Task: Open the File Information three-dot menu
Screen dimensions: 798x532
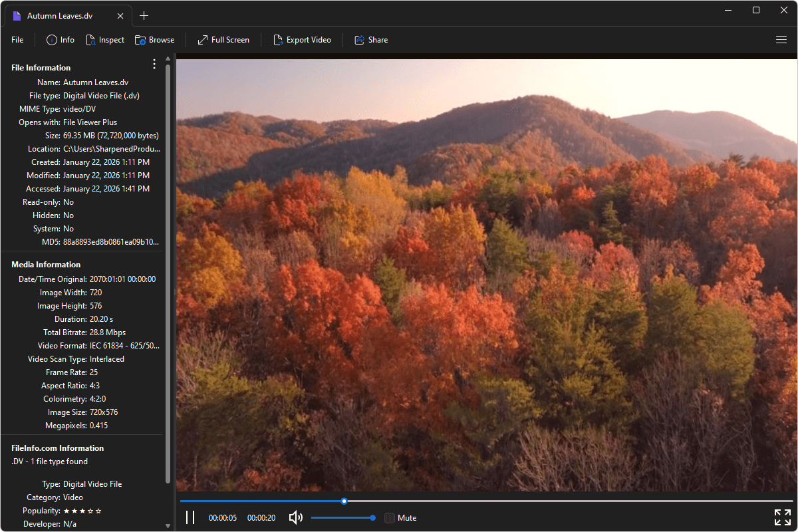Action: pyautogui.click(x=154, y=64)
